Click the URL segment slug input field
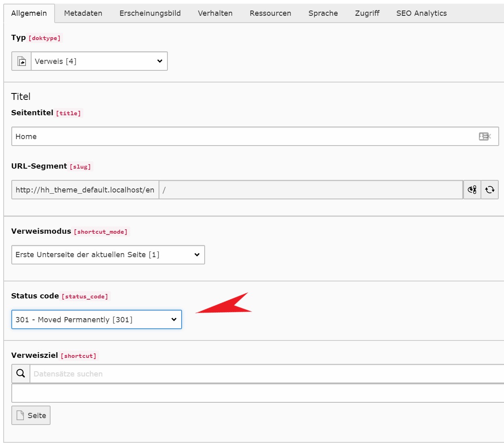This screenshot has height=446, width=504. (311, 190)
